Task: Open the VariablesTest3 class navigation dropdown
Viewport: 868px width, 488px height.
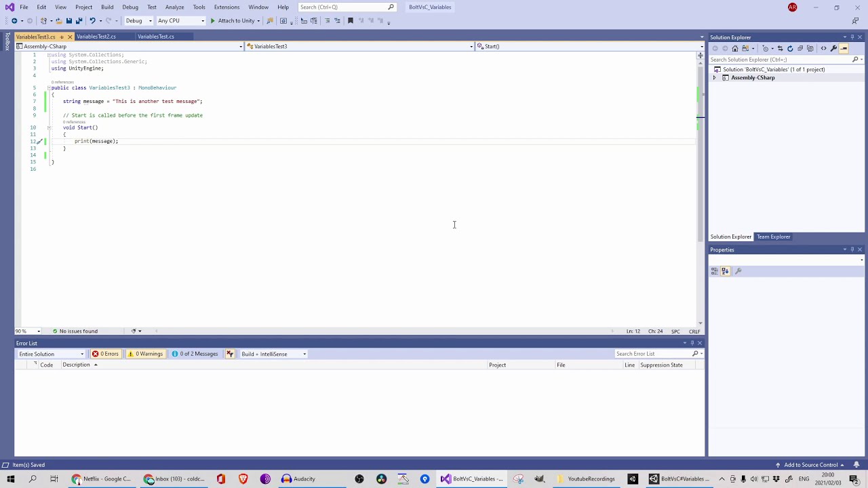Action: 359,47
